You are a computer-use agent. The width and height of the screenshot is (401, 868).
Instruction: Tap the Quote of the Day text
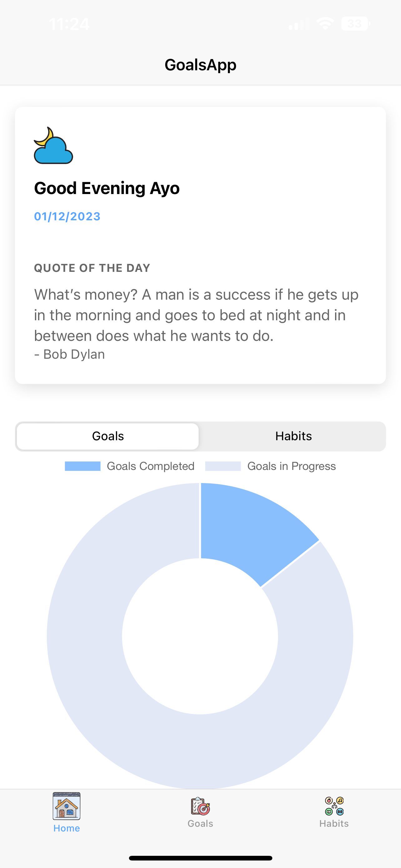[92, 268]
